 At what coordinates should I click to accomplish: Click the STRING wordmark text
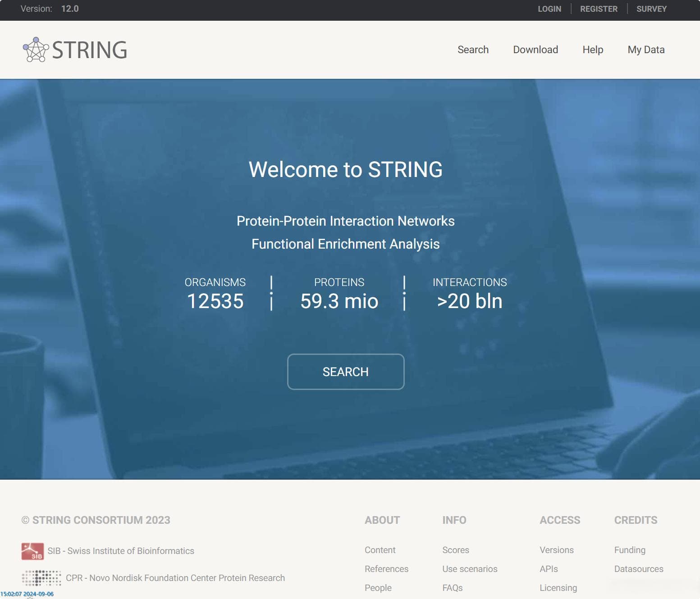coord(90,50)
